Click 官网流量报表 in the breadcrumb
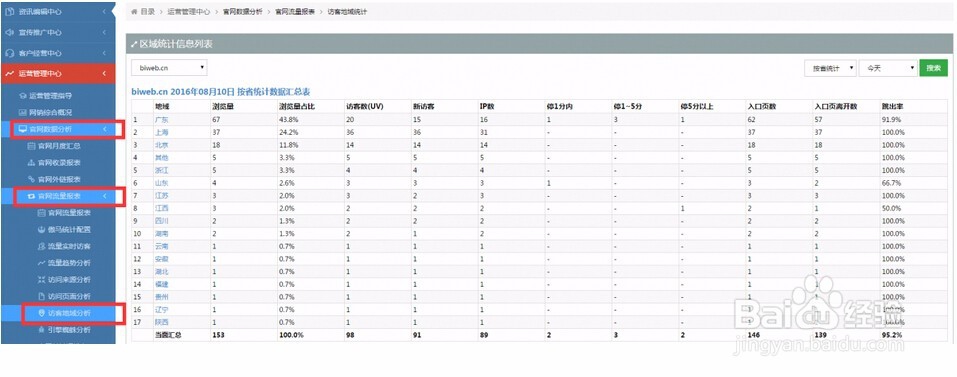This screenshot has width=957, height=377. pos(295,12)
